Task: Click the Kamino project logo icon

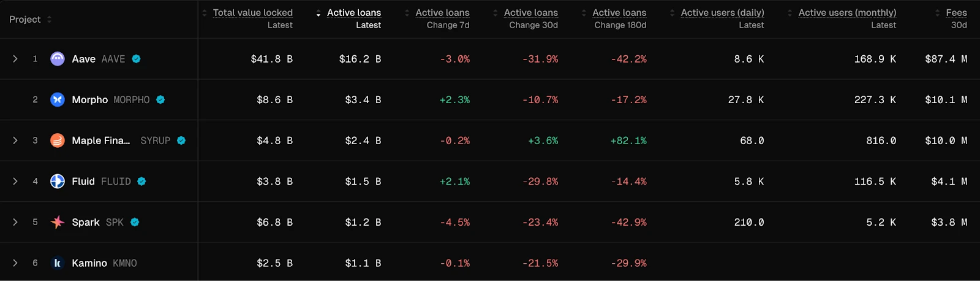Action: point(58,263)
